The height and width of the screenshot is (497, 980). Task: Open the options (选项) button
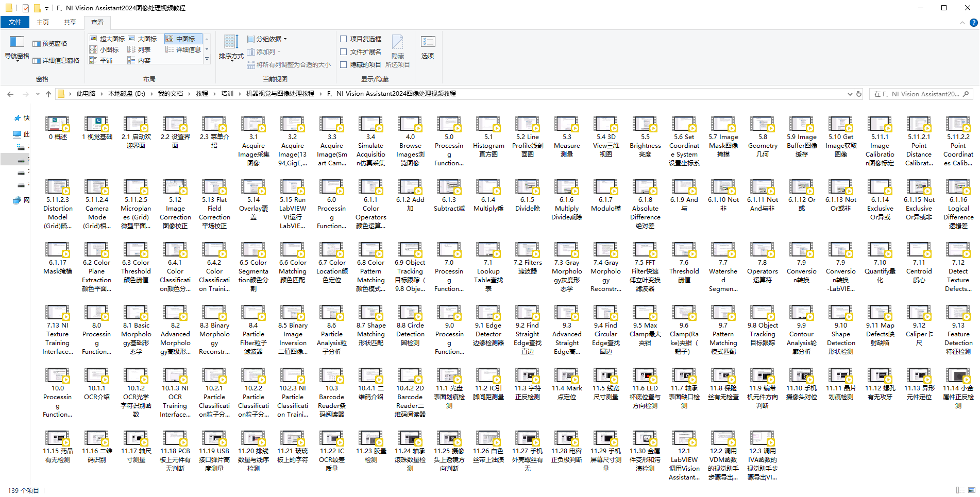(x=428, y=48)
